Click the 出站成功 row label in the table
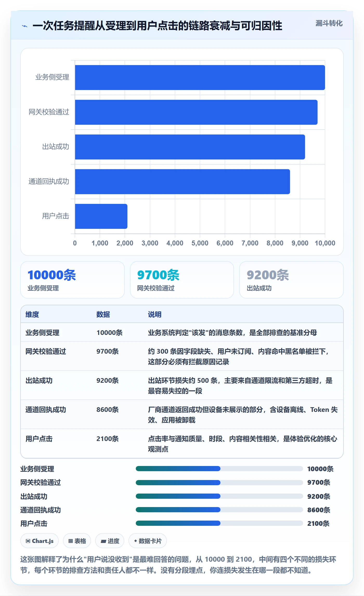 click(x=39, y=380)
